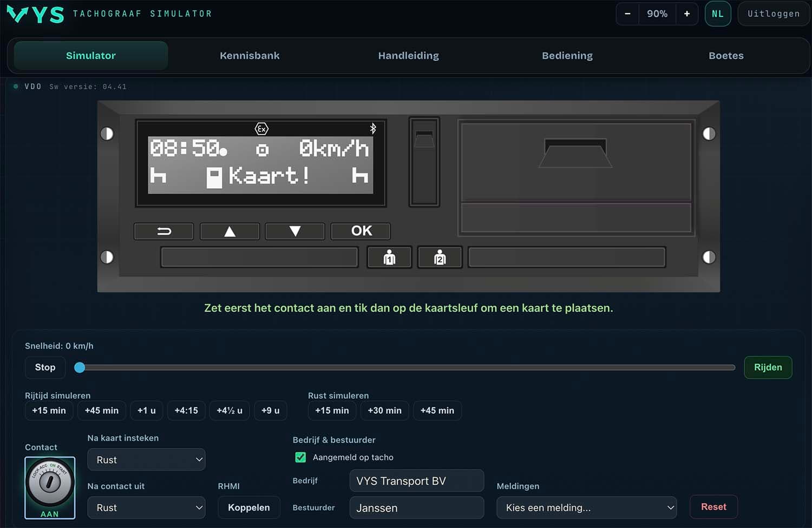This screenshot has height=528, width=812.
Task: Click the speed slider handle
Action: tap(80, 367)
